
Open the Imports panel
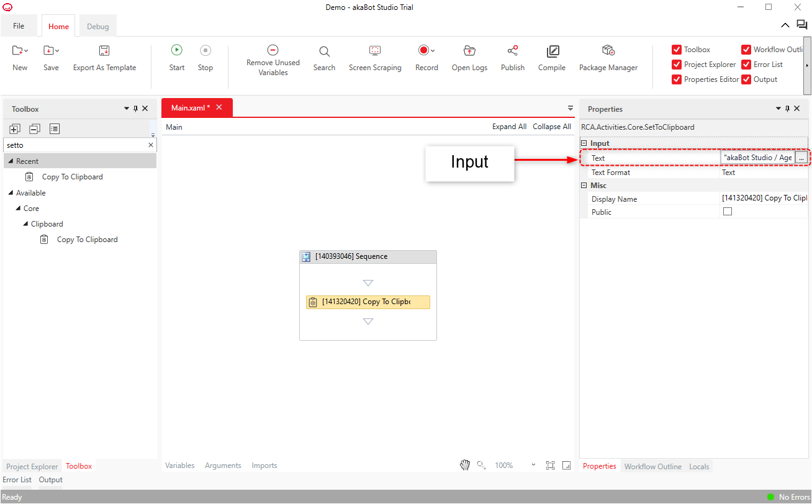(x=264, y=466)
